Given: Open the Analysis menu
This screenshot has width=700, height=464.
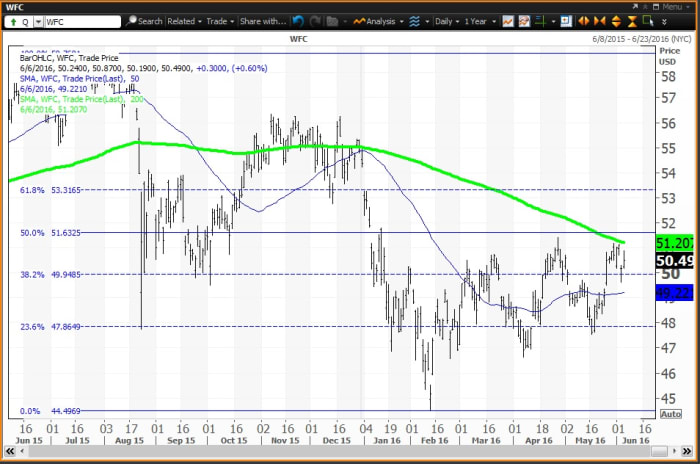Looking at the screenshot, I should click(378, 21).
